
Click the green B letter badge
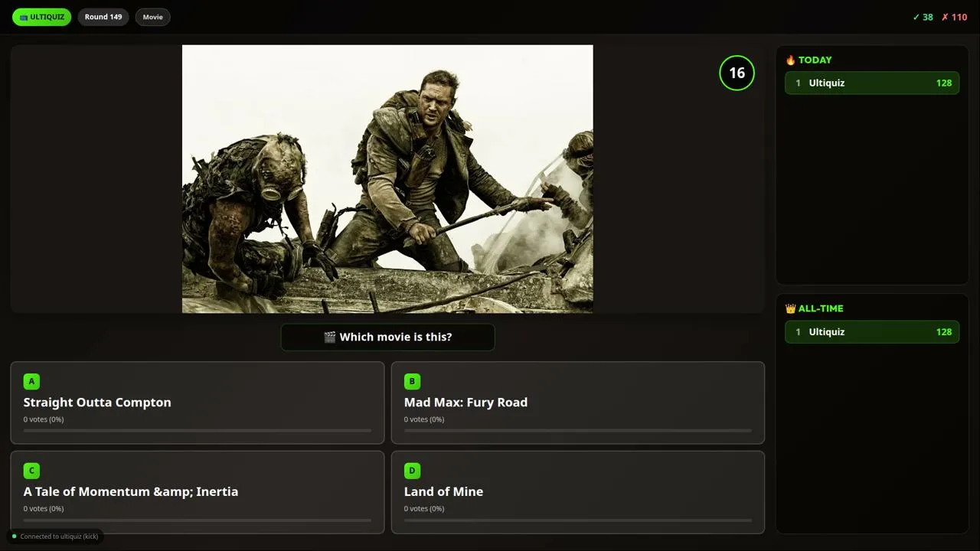tap(412, 381)
